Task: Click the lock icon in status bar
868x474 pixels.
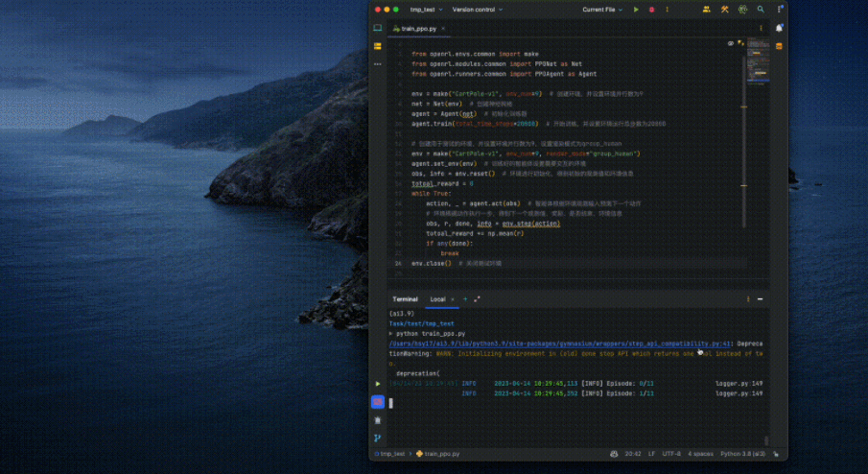Action: click(776, 454)
